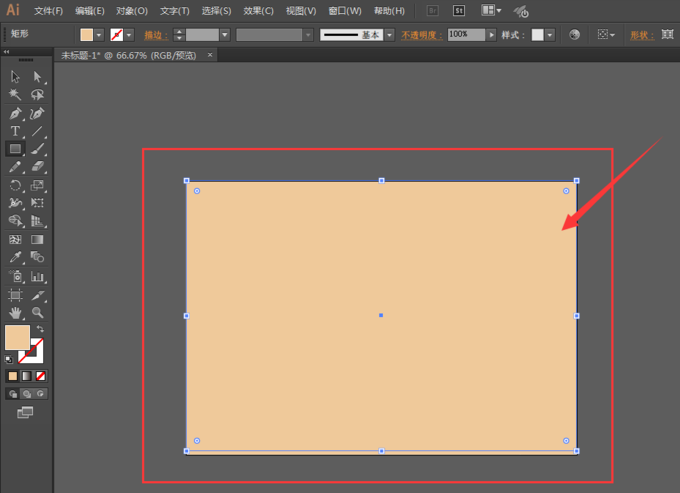Select the Eyedropper tool

[x=15, y=258]
